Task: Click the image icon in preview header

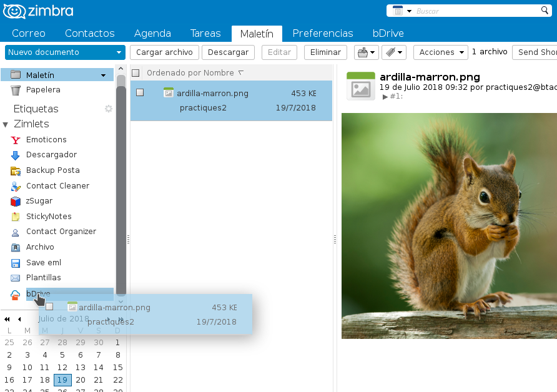Action: click(360, 86)
